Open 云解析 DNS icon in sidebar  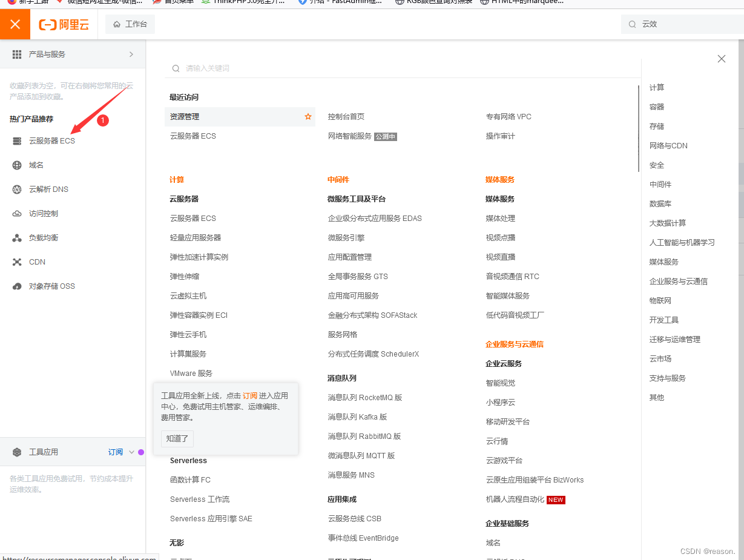(x=17, y=189)
